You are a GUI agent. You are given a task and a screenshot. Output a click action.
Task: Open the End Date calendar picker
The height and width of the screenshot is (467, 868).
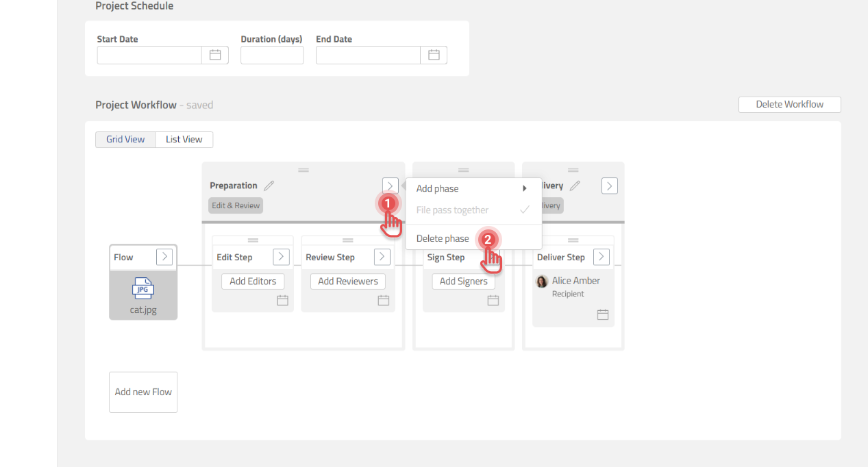(x=434, y=55)
